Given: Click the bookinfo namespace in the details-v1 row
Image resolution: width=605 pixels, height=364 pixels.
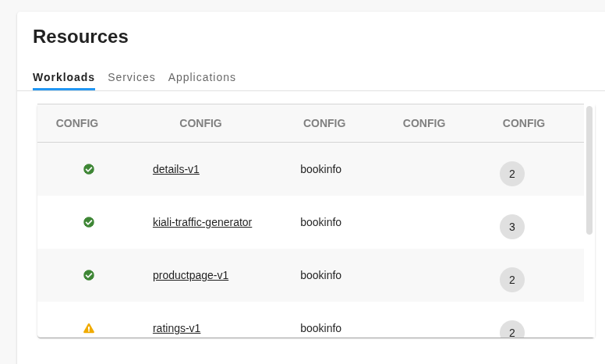Looking at the screenshot, I should click(x=320, y=169).
